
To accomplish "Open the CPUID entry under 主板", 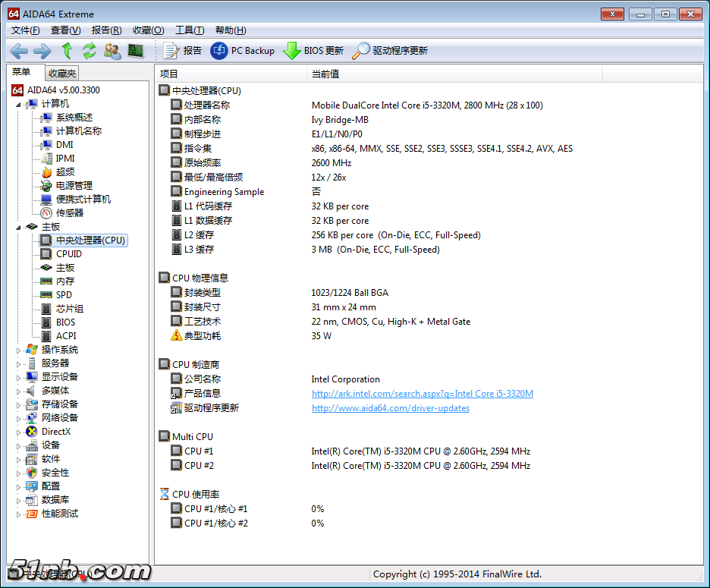I will [68, 254].
